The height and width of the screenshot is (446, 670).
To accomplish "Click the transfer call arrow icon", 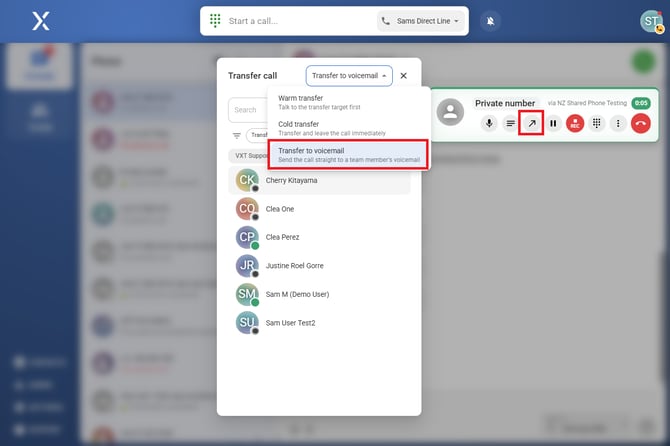I will point(532,123).
